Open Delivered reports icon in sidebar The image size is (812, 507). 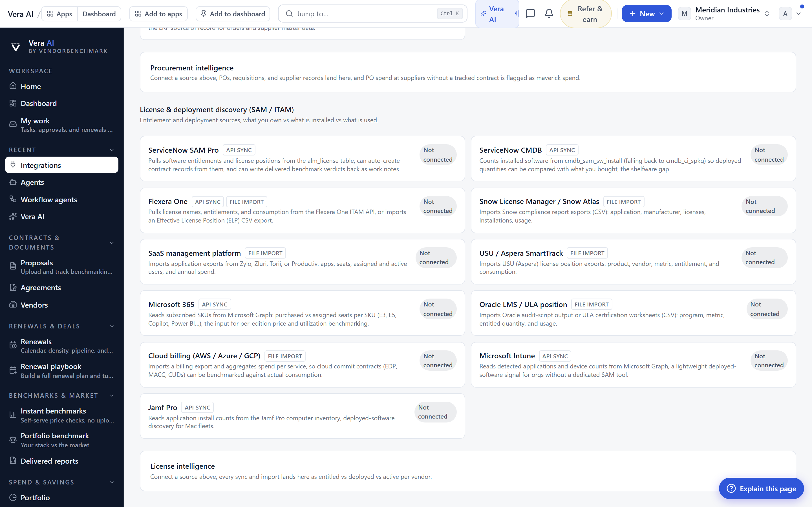coord(13,461)
